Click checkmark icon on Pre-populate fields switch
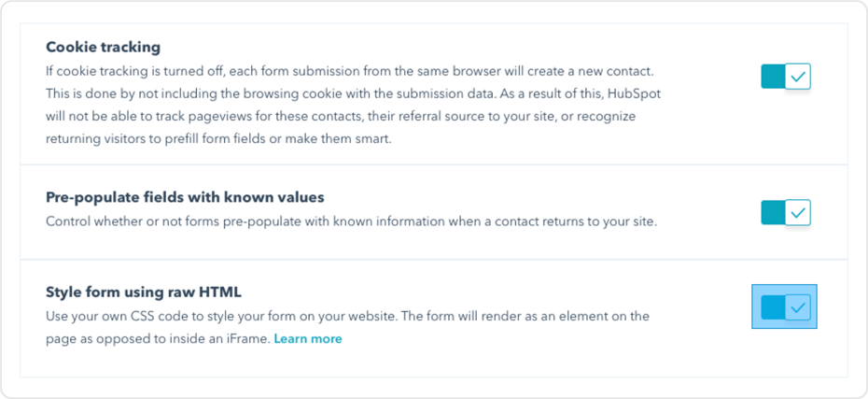868x399 pixels. point(798,213)
